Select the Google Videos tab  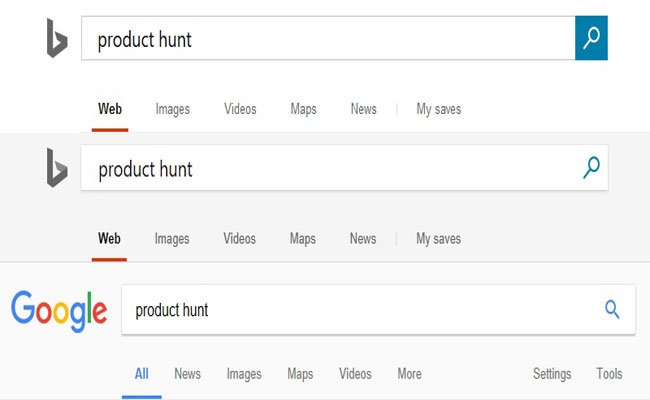(x=355, y=373)
